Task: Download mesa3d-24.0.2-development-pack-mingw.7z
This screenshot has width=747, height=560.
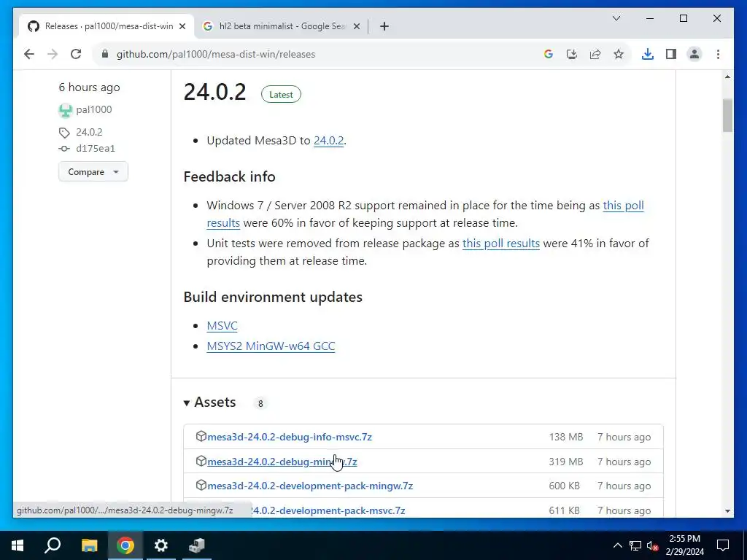Action: pos(310,486)
